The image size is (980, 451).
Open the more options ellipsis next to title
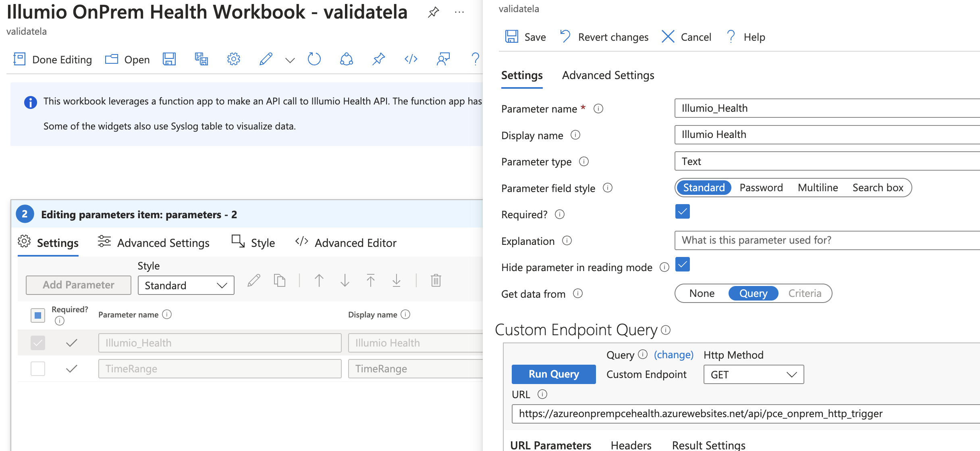(x=459, y=13)
